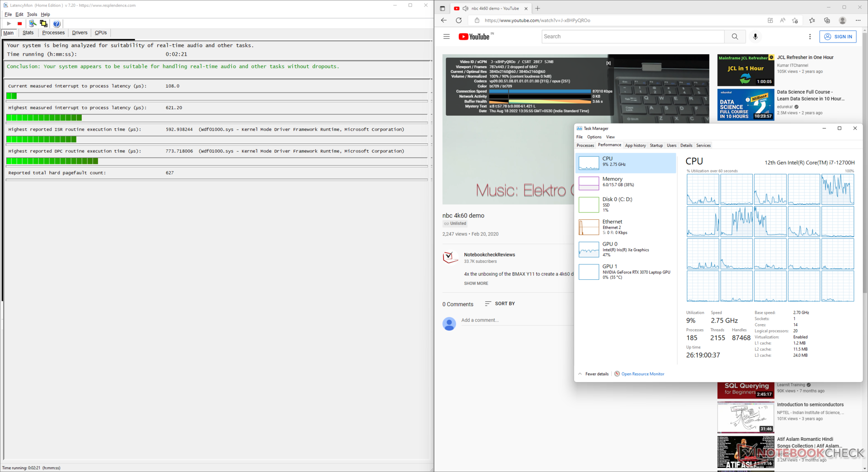Open Data Science Full Course thumbnail

click(745, 104)
